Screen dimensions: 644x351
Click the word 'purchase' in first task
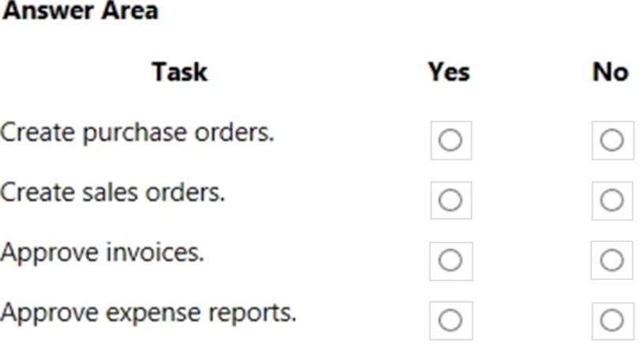pos(134,134)
